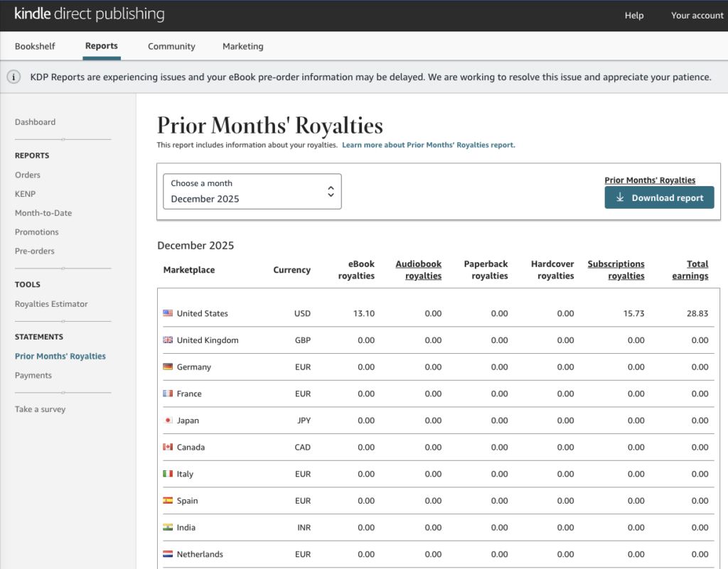Screen dimensions: 728x569
Task: Click the Kindle Direct Publishing logo
Action: [90, 14]
